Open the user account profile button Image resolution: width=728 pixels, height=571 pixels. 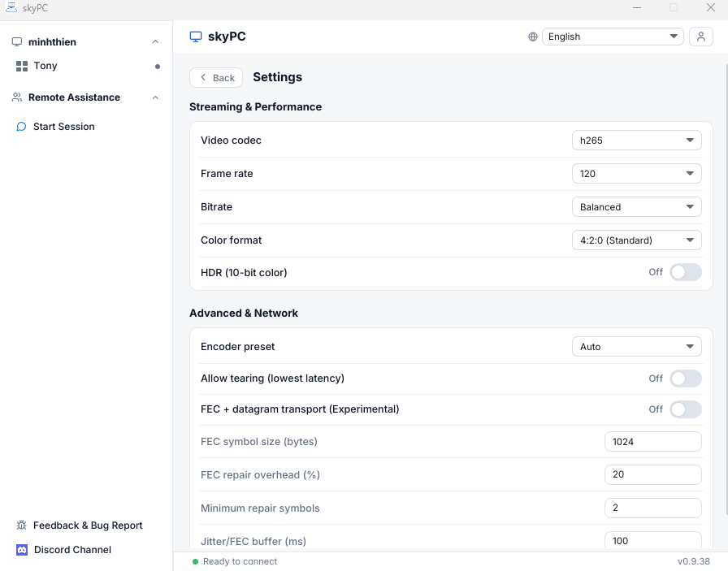(700, 37)
